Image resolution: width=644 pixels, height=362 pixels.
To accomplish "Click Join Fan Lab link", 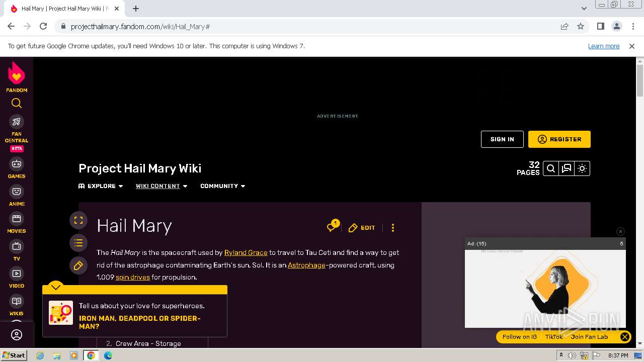I will [589, 337].
